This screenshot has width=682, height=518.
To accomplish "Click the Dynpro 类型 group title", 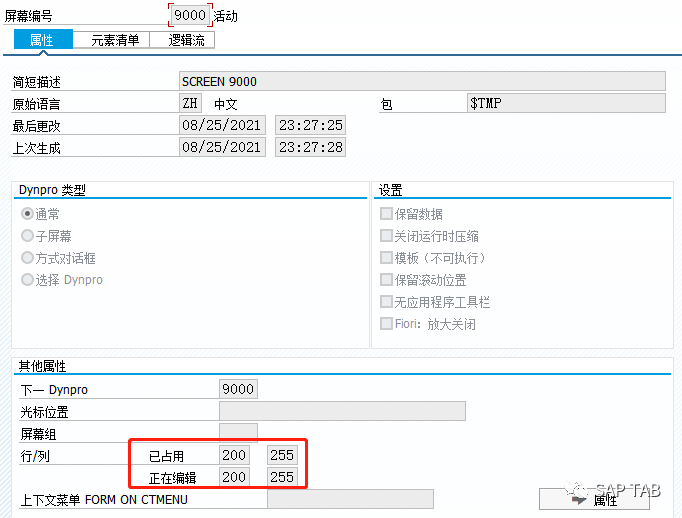I will [52, 190].
